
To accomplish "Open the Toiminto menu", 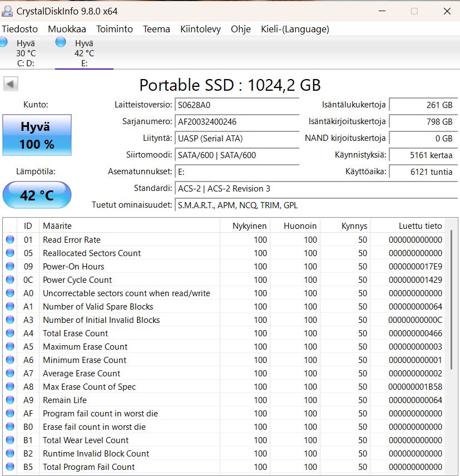I will [x=115, y=29].
